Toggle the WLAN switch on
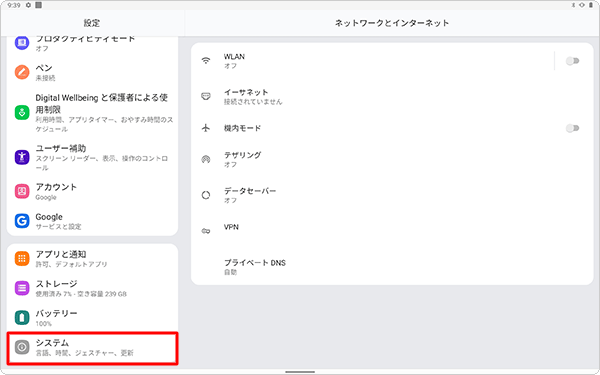The width and height of the screenshot is (600, 375). tap(572, 61)
